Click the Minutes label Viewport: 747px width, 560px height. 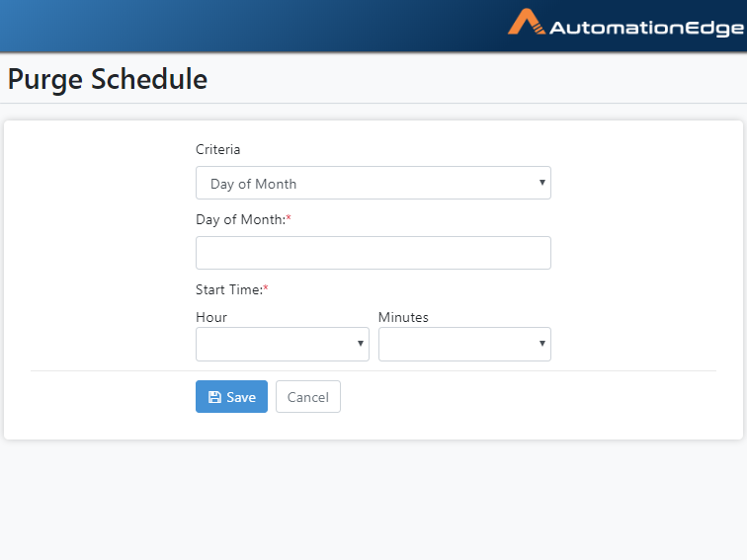coord(403,317)
